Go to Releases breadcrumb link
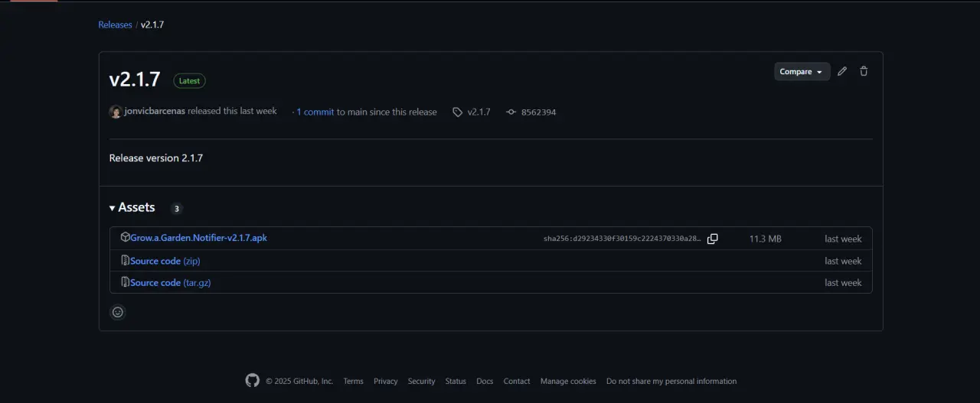 click(115, 24)
